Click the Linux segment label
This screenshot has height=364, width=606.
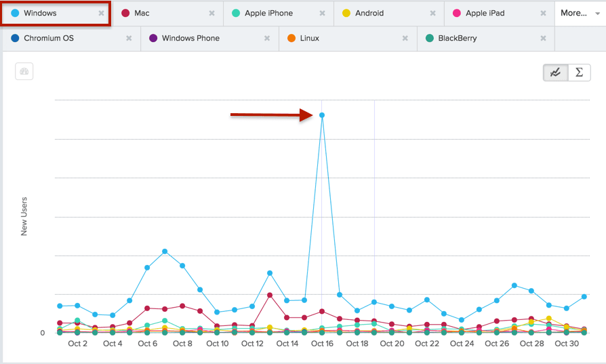point(309,39)
